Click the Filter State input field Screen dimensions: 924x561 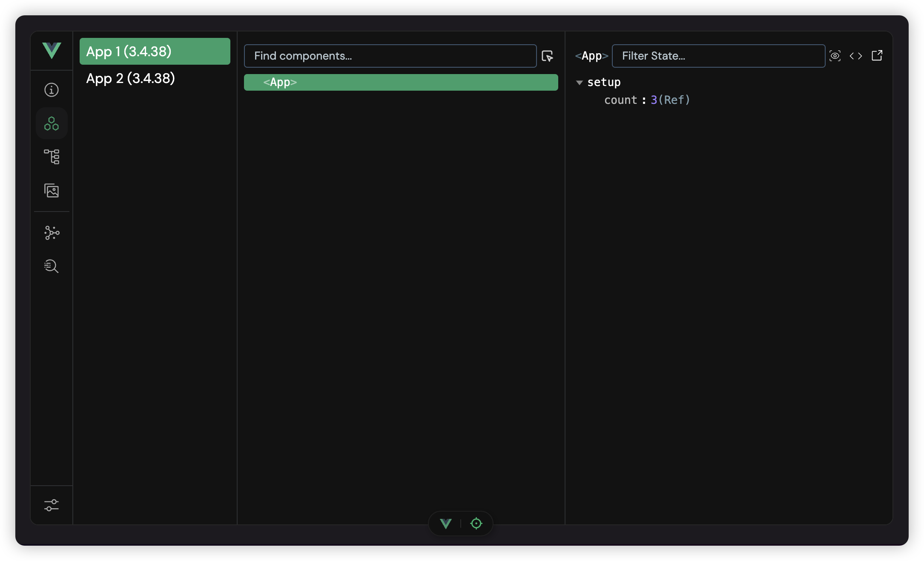click(x=718, y=56)
